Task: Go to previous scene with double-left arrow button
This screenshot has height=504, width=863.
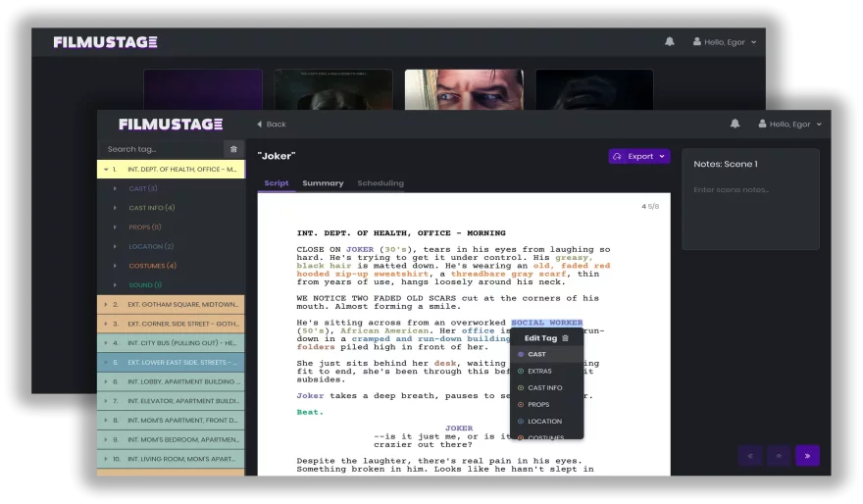Action: [x=750, y=456]
